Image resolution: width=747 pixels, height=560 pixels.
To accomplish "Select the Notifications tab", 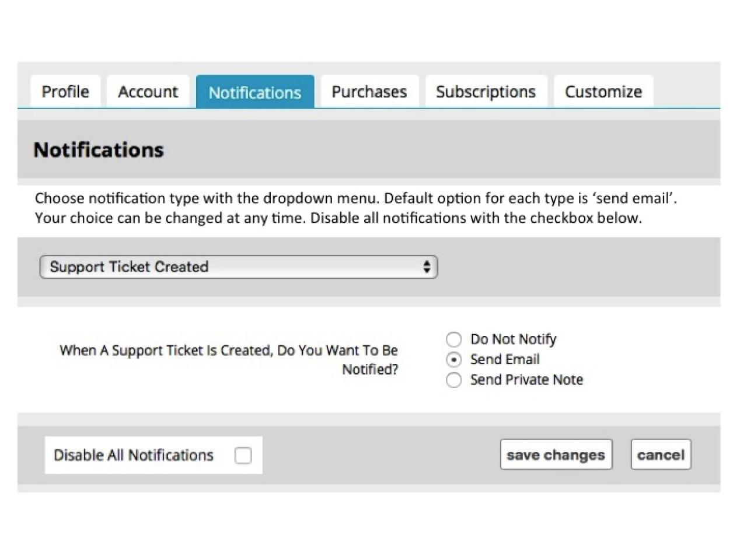I will point(254,92).
